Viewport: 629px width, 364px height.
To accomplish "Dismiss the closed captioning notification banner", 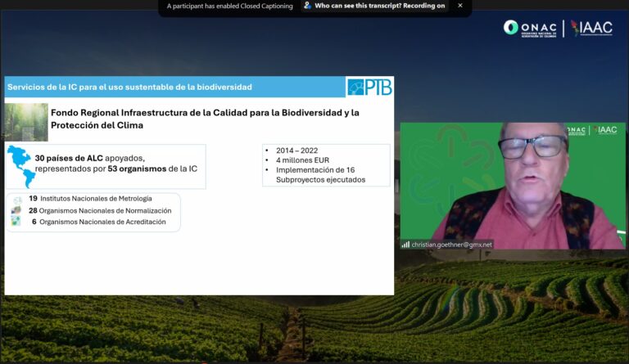I will click(459, 6).
